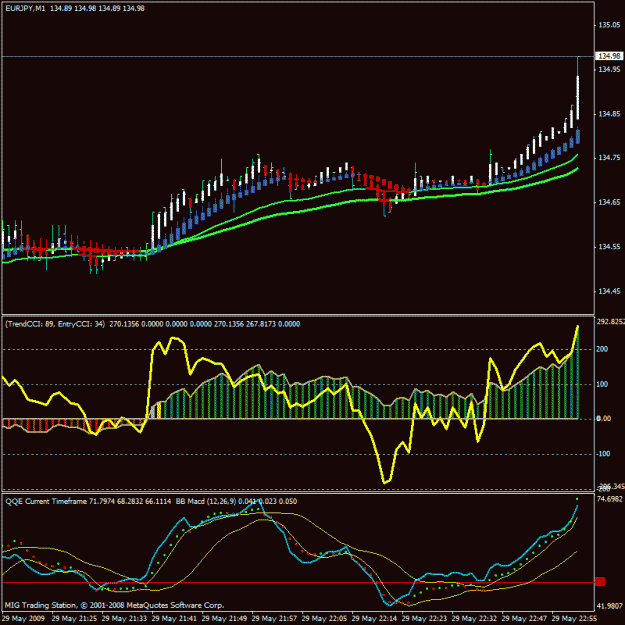Click the 134.65 price axis label
Image resolution: width=625 pixels, height=625 pixels.
point(609,202)
